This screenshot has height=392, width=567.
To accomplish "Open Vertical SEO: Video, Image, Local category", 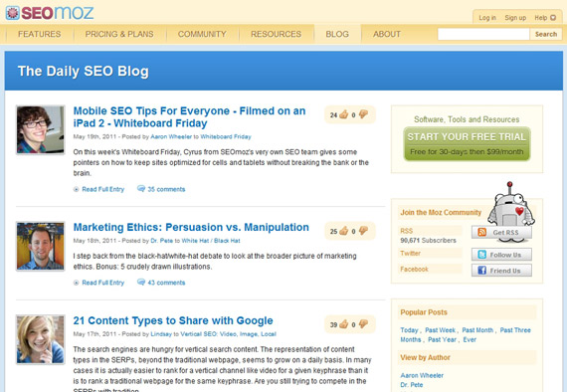I will point(228,333).
